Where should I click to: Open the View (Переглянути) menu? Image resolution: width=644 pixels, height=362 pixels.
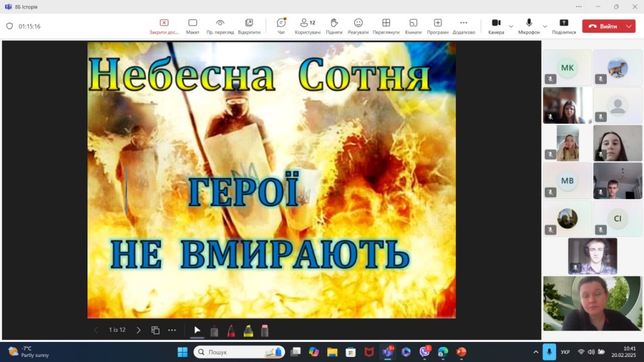coord(386,26)
